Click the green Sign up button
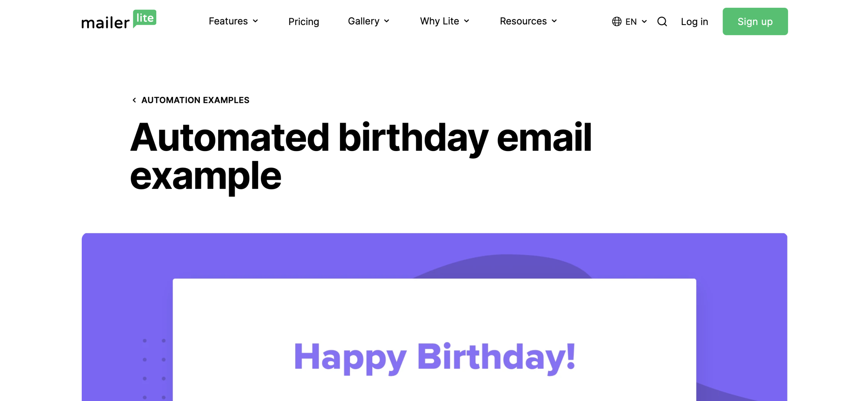 [755, 22]
